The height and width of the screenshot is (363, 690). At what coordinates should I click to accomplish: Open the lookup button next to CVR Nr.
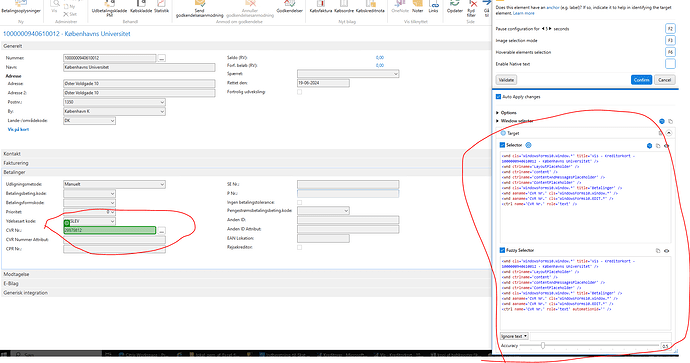[161, 231]
